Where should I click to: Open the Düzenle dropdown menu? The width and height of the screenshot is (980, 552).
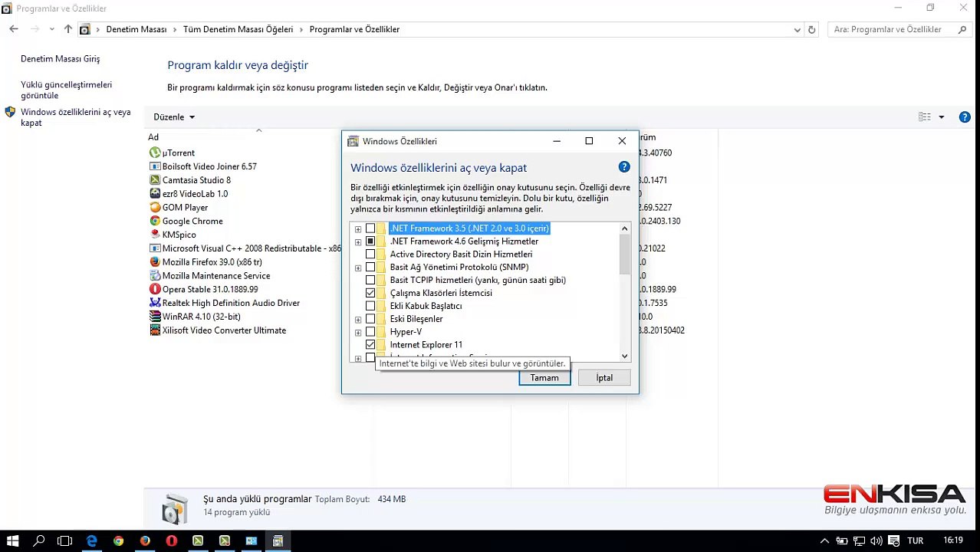(174, 117)
